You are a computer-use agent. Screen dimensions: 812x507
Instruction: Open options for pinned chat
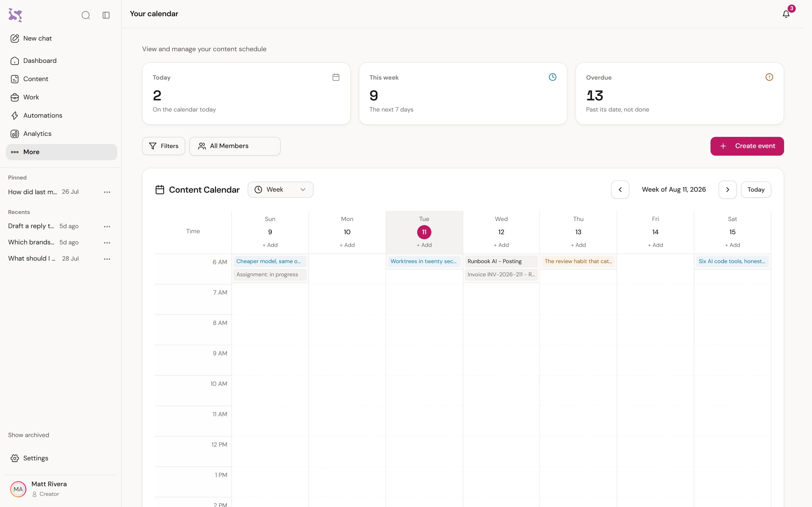pos(107,192)
